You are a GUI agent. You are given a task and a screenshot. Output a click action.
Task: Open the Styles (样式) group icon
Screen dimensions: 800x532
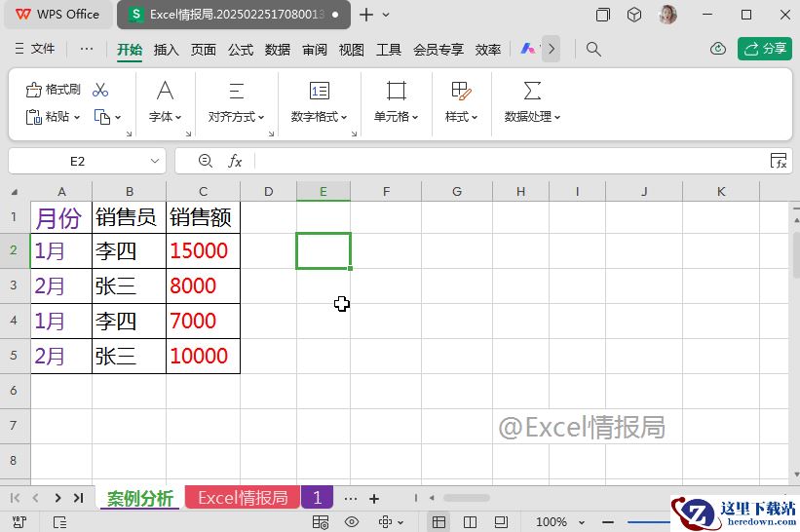461,91
